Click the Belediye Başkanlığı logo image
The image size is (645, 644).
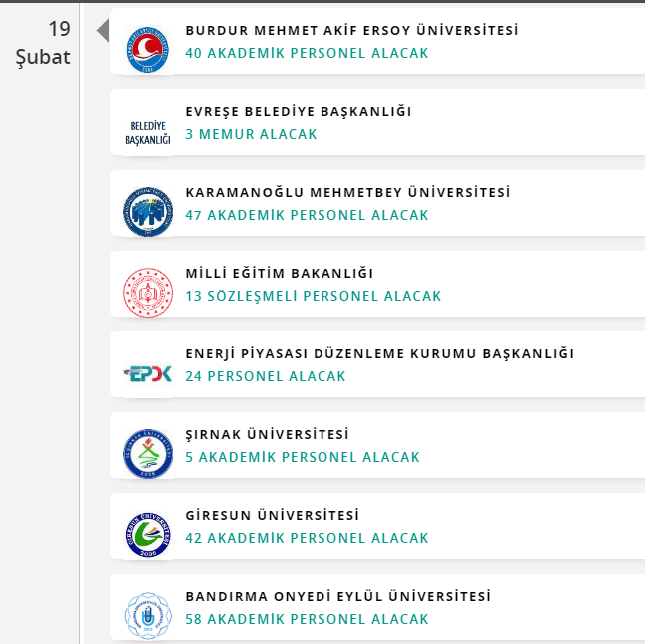148,133
